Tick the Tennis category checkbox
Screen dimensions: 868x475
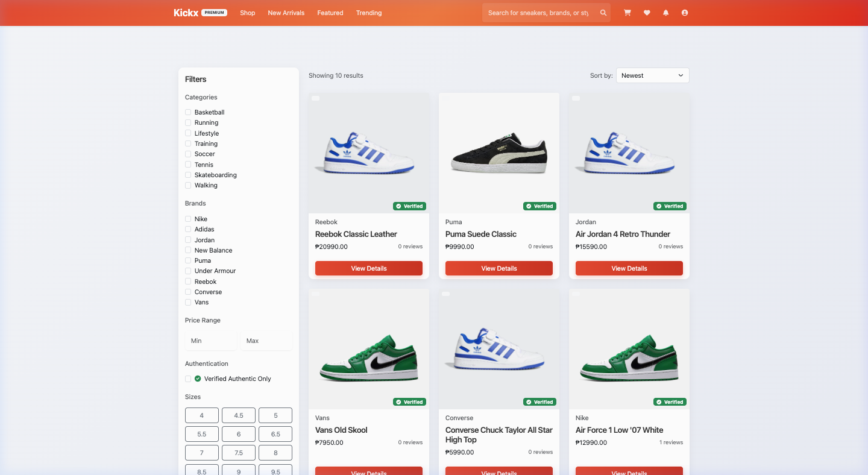(x=188, y=165)
